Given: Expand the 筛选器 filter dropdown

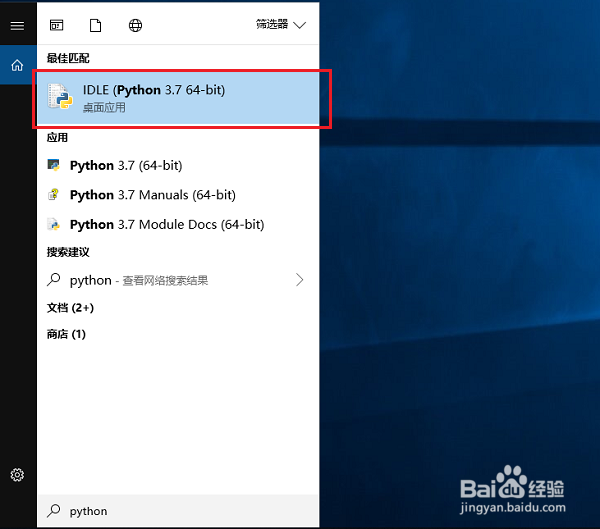Looking at the screenshot, I should point(281,25).
